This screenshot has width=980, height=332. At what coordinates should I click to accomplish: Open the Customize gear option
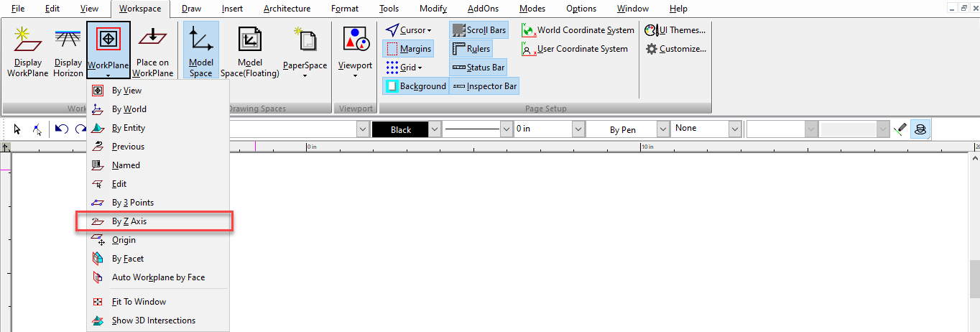(675, 49)
